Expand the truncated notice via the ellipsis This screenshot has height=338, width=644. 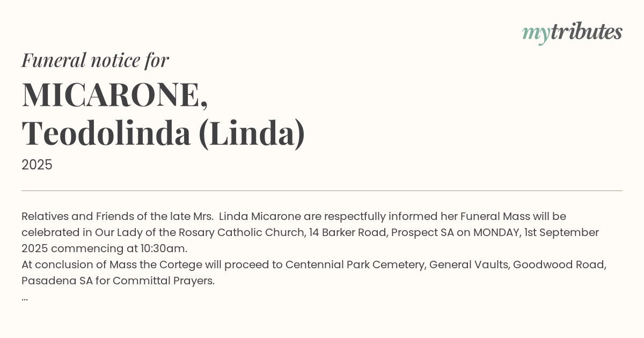[x=25, y=297]
